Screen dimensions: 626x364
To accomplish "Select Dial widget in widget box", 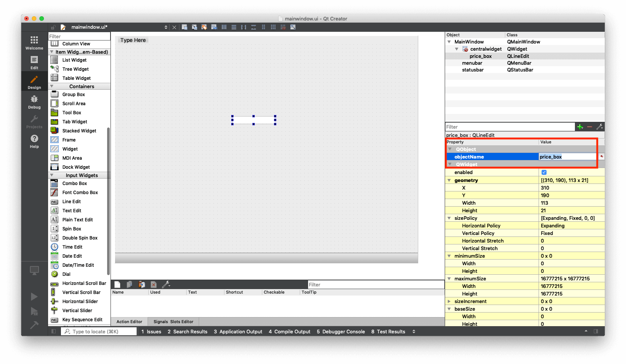I will (67, 274).
